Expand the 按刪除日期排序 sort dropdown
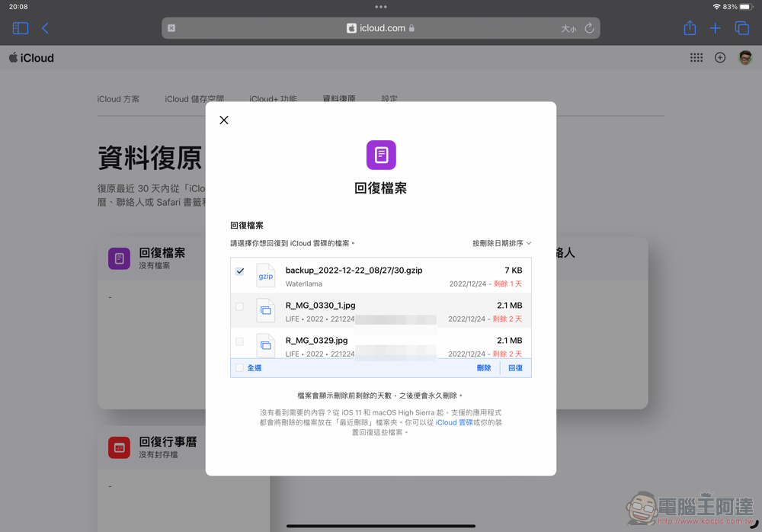 501,244
